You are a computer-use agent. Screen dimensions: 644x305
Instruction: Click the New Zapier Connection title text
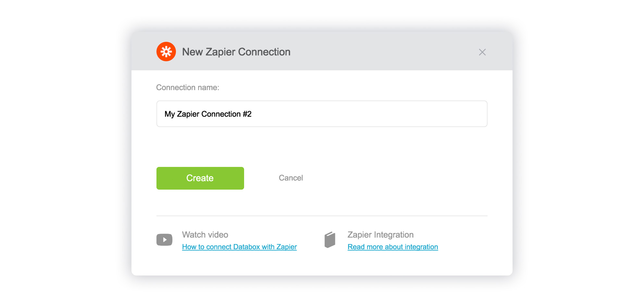point(236,52)
